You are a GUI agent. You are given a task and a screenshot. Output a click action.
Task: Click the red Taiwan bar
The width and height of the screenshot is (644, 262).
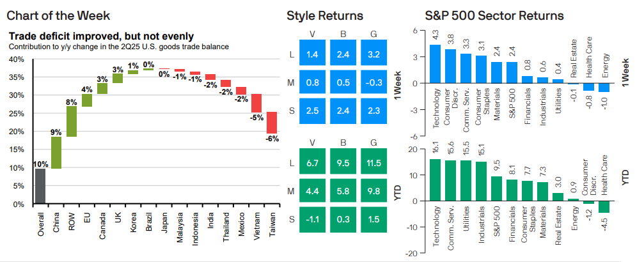point(272,123)
